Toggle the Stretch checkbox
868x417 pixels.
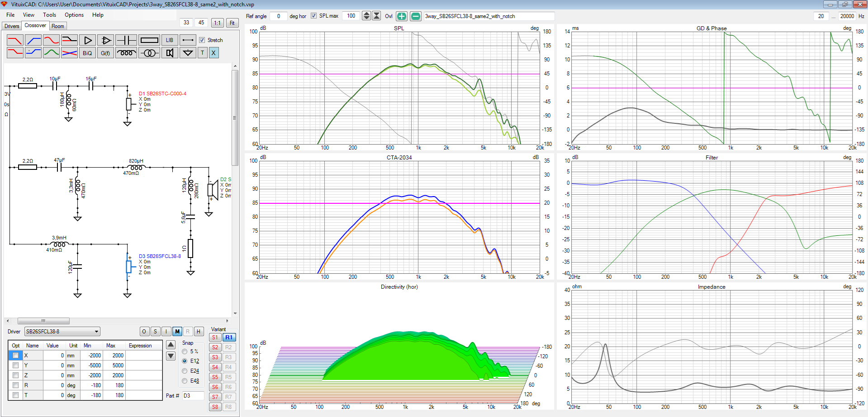pos(202,40)
